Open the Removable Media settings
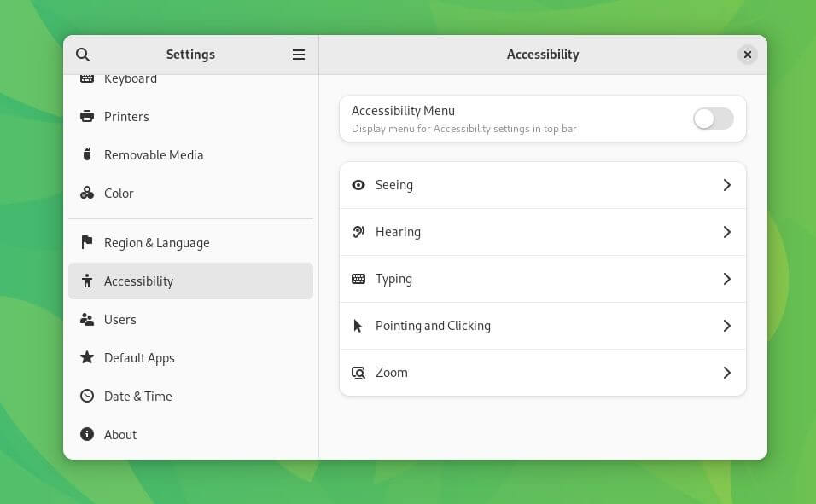816x504 pixels. pos(154,154)
